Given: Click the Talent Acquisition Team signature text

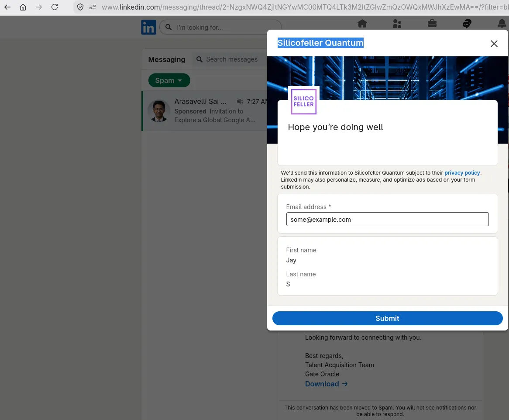Looking at the screenshot, I should pyautogui.click(x=339, y=365).
